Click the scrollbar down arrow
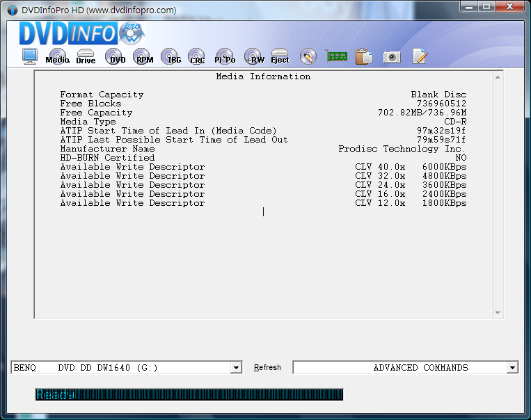The height and width of the screenshot is (420, 531). [x=498, y=313]
